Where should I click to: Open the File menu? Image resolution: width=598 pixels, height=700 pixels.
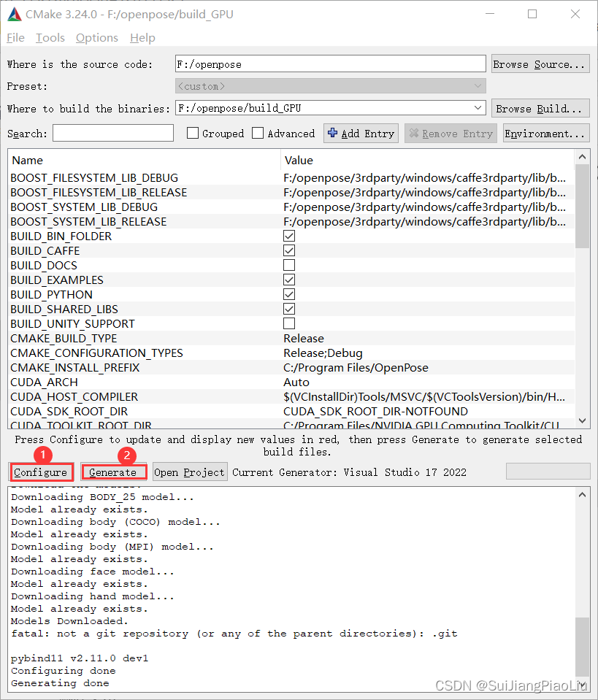[x=15, y=38]
